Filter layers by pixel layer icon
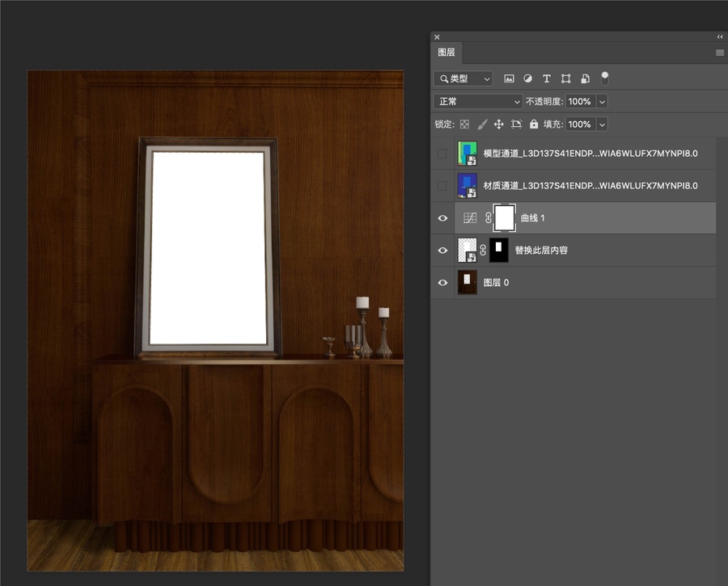The image size is (728, 586). [509, 78]
